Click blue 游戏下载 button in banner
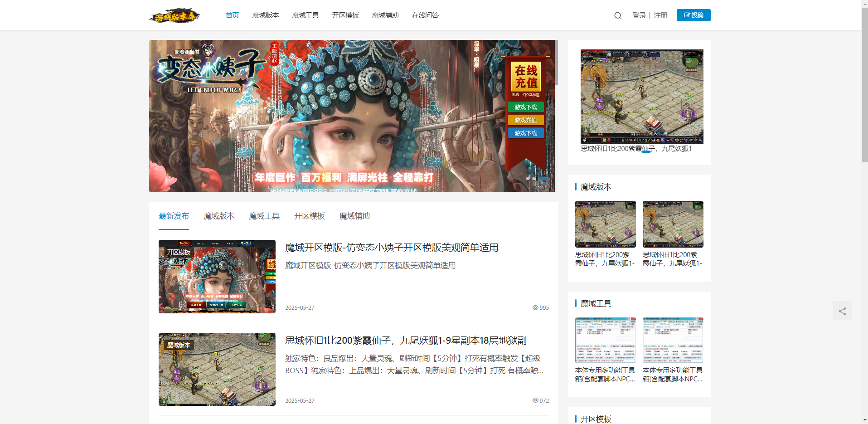The width and height of the screenshot is (868, 424). tap(525, 133)
